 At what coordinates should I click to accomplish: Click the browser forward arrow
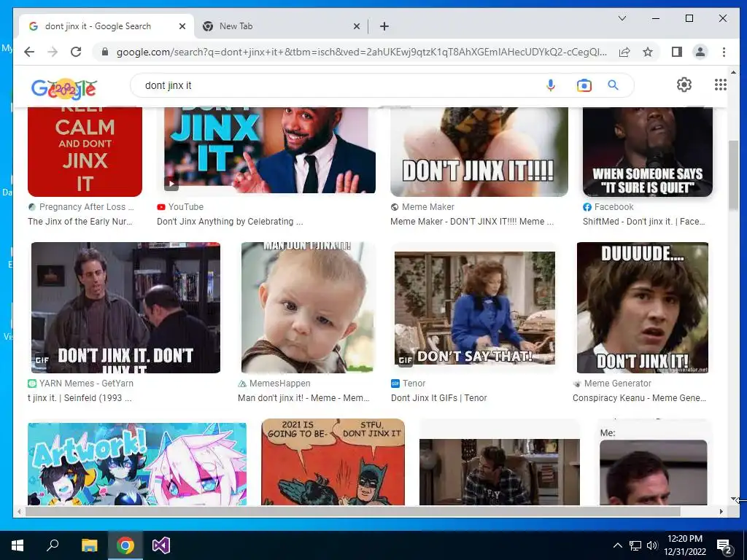(53, 52)
